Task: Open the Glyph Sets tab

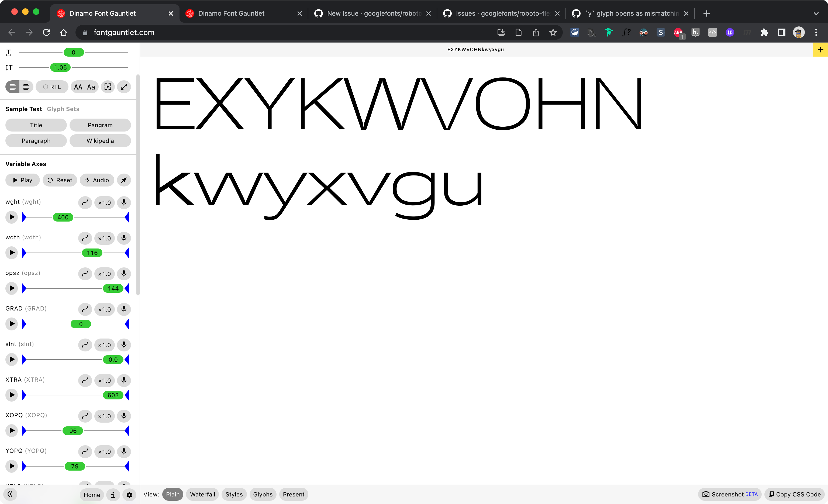Action: (63, 109)
